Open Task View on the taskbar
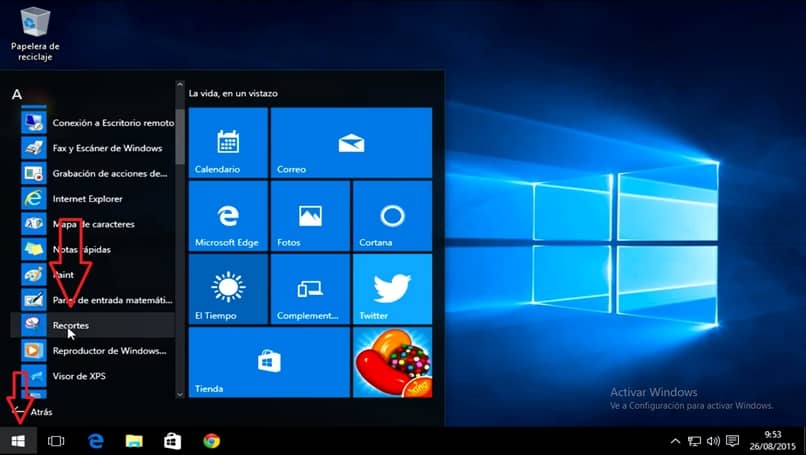This screenshot has width=806, height=455. [56, 441]
